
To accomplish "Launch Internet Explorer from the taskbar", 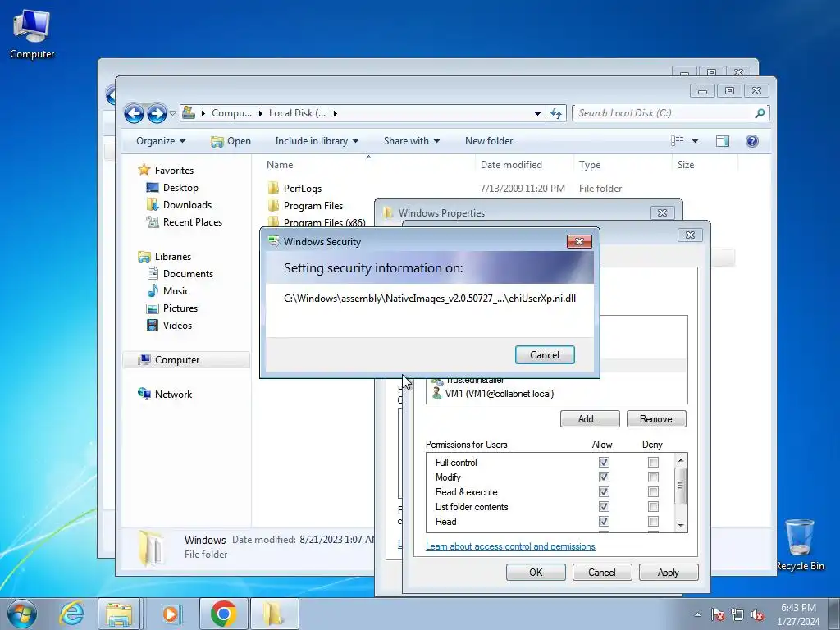I will pyautogui.click(x=71, y=614).
